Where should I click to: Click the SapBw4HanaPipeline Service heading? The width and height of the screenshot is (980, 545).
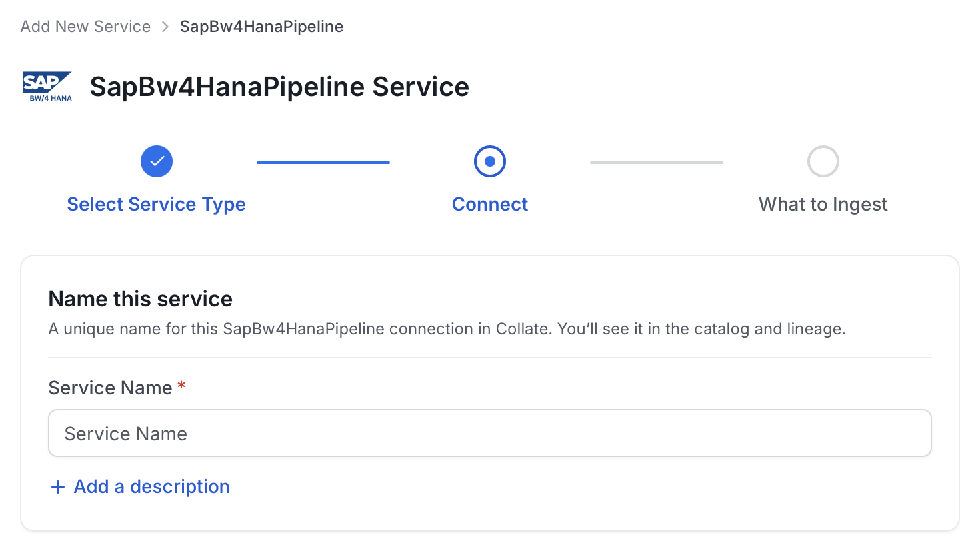pyautogui.click(x=279, y=87)
